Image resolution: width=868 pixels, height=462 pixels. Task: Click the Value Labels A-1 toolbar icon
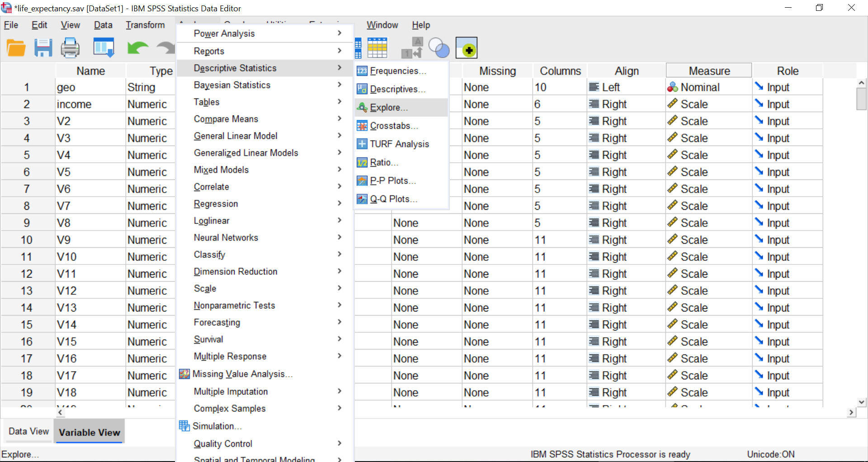point(412,48)
